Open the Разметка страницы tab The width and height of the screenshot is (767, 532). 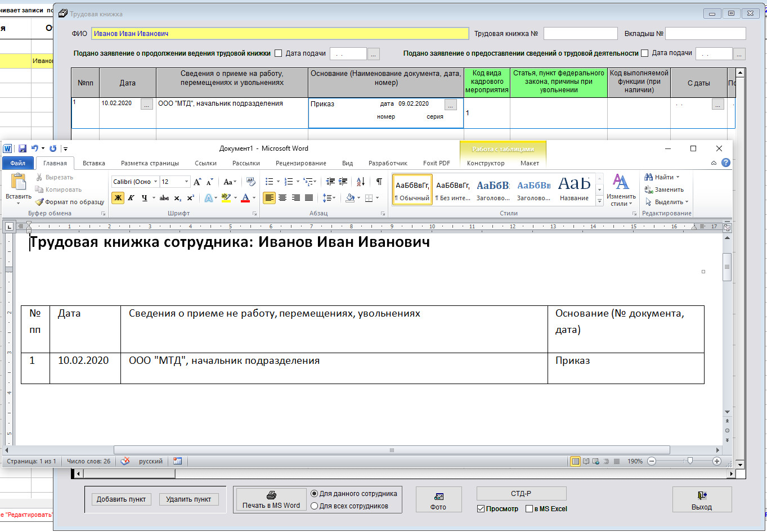(x=150, y=163)
